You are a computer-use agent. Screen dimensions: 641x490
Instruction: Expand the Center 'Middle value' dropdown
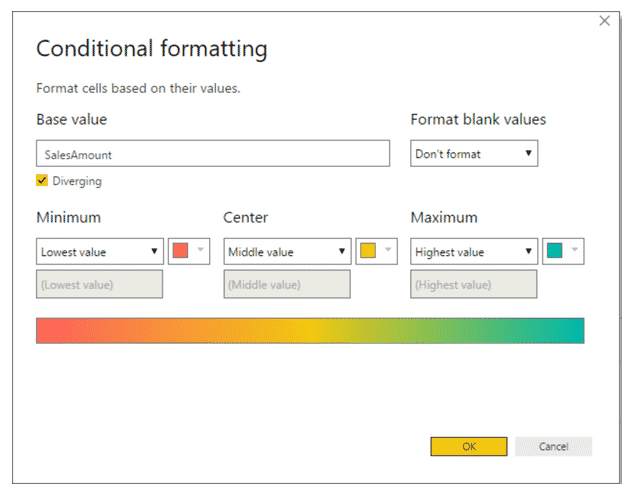(x=287, y=252)
